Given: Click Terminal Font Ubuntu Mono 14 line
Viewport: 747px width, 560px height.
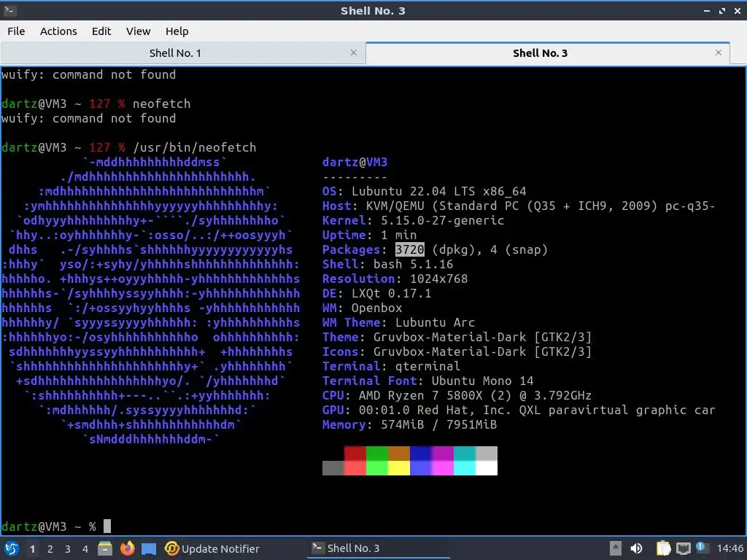Looking at the screenshot, I should pyautogui.click(x=427, y=381).
